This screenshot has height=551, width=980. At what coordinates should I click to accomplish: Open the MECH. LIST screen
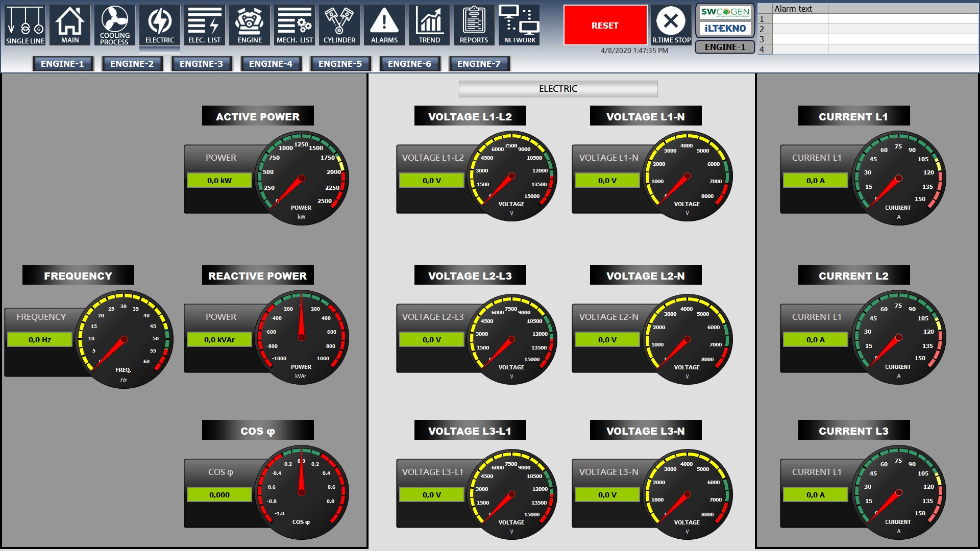coord(294,24)
